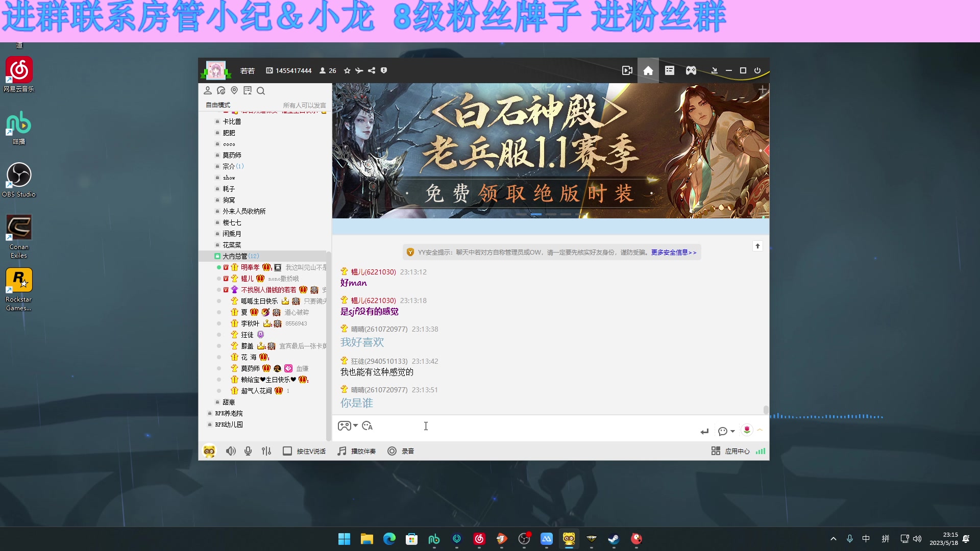Click sender name 狂徒(2940510133) in chat
This screenshot has height=551, width=980.
pyautogui.click(x=379, y=361)
